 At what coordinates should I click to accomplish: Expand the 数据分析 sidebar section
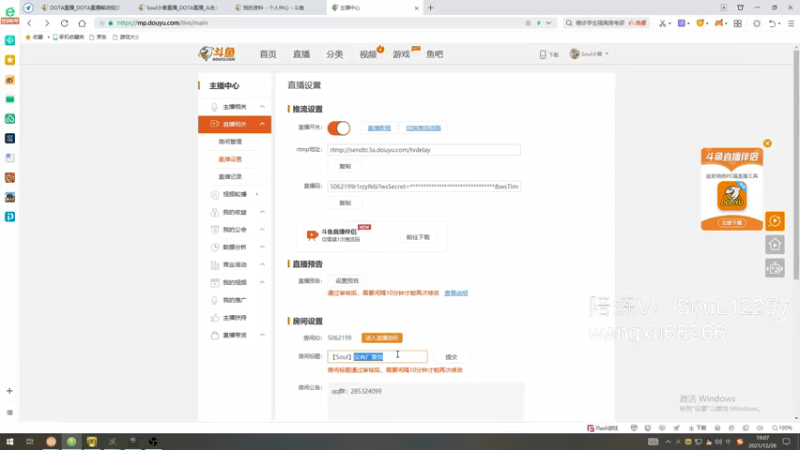pos(262,247)
